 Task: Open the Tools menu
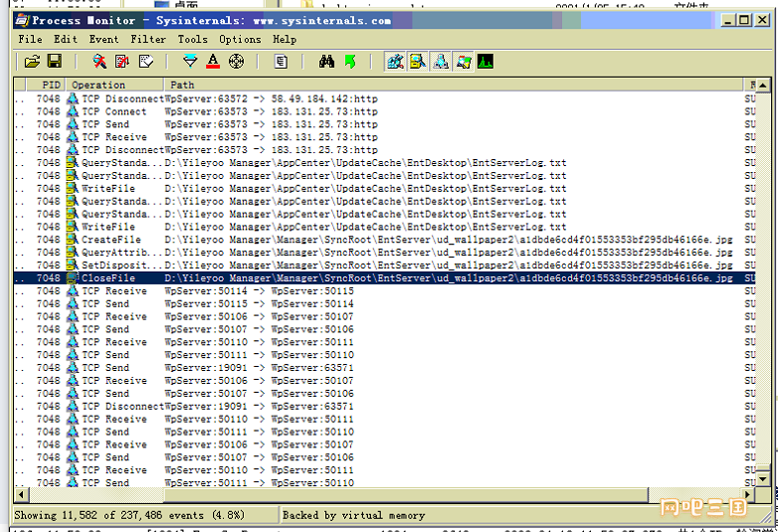[193, 39]
